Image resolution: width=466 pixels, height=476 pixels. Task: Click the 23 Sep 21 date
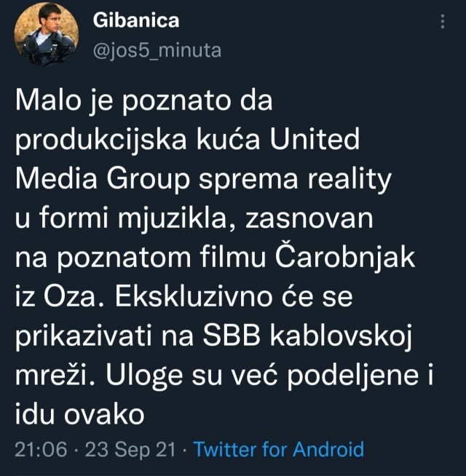(x=130, y=449)
